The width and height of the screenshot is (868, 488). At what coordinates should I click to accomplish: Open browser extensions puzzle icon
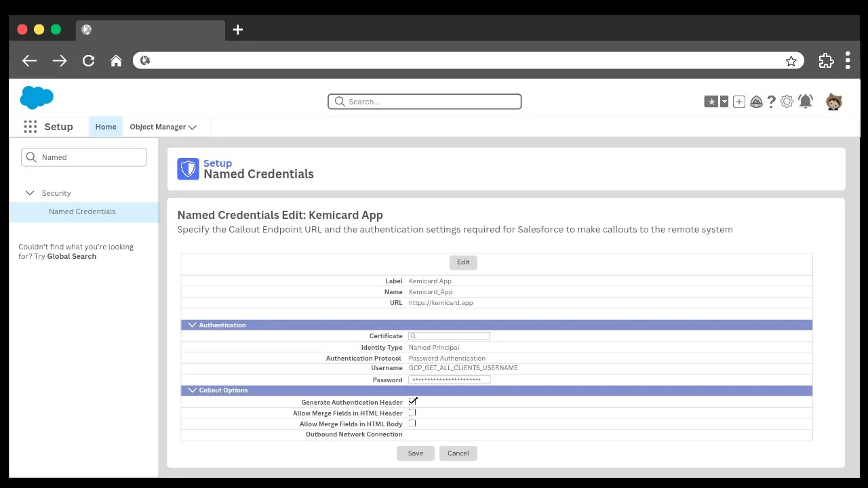pos(826,60)
